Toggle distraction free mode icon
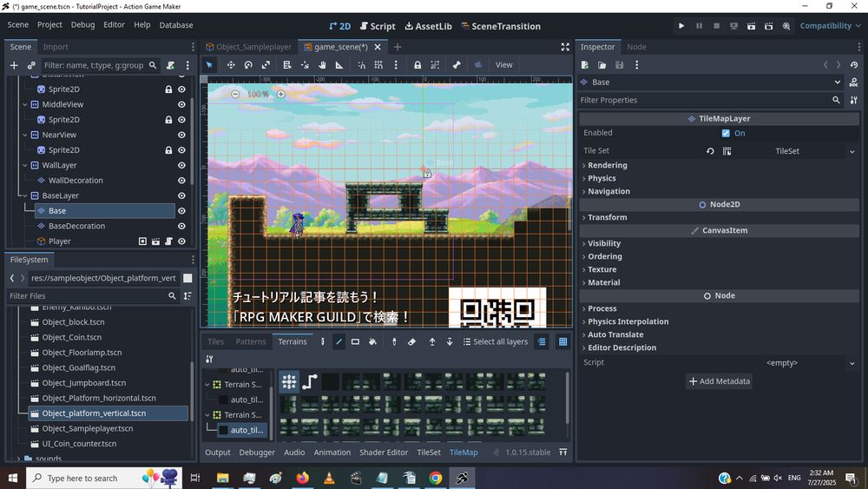Screen dimensions: 868x489 565,47
